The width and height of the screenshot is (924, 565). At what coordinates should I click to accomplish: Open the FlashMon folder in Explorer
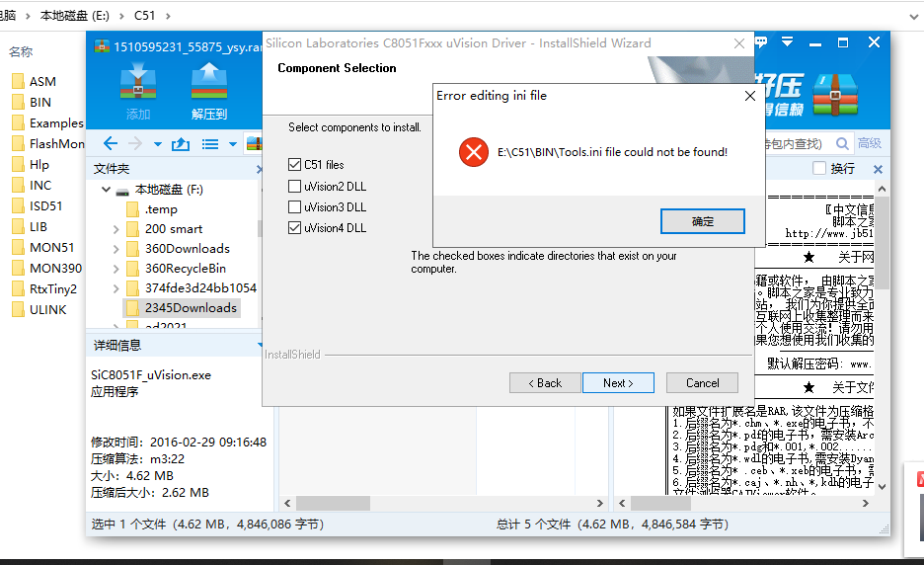click(x=56, y=143)
